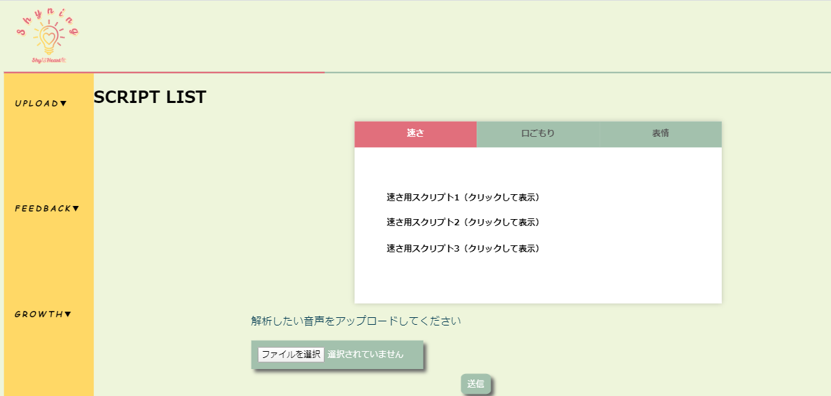
Task: Open 速さ用スクリプト2
Action: pos(463,223)
